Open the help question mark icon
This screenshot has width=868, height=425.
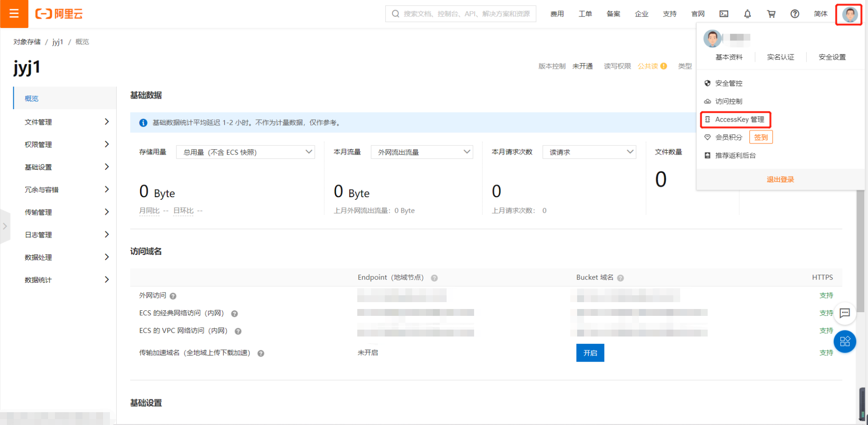point(795,14)
